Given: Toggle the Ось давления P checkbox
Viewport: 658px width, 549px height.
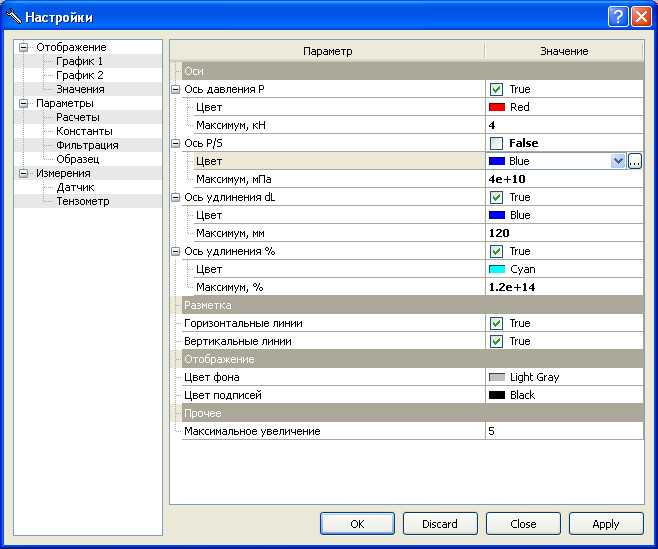Looking at the screenshot, I should point(496,89).
